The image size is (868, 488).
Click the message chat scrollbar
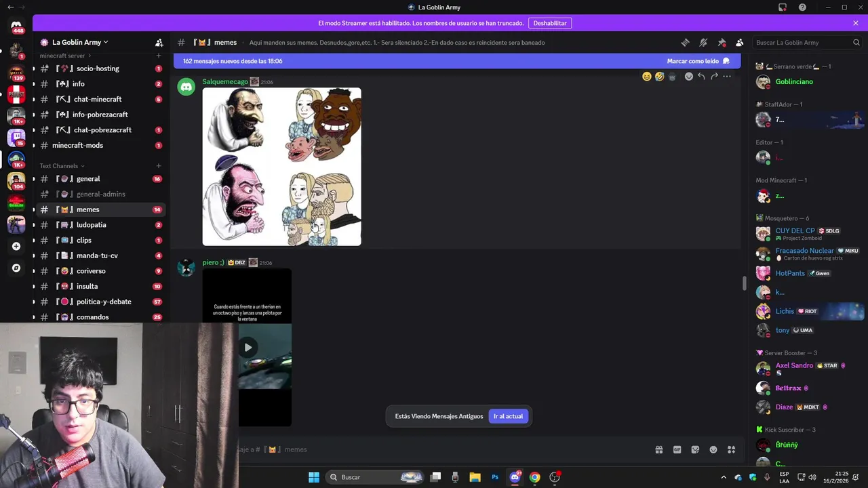click(x=744, y=283)
